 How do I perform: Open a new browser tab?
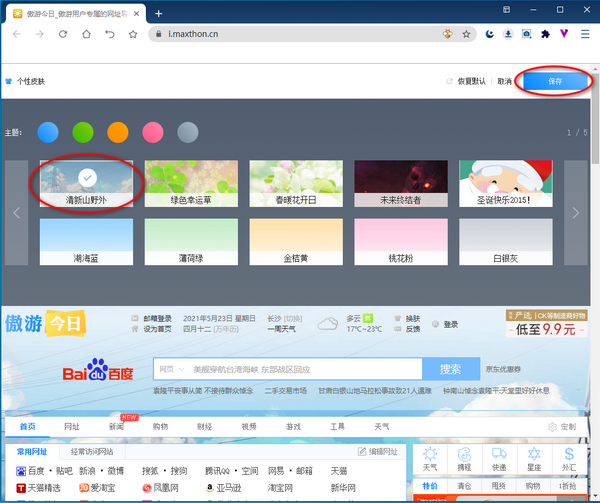tap(159, 13)
